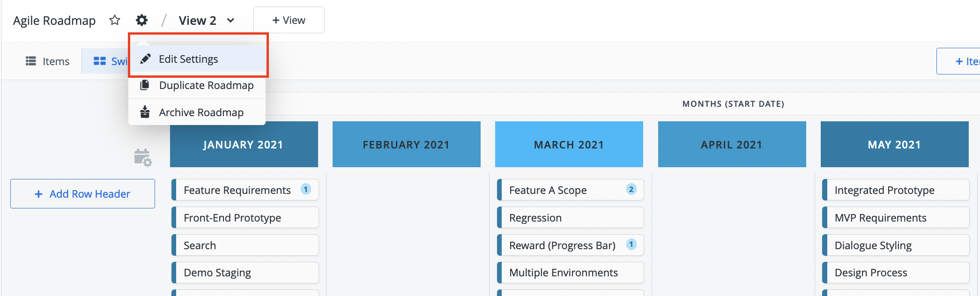Open the badge on Feature Requirements
Screen dimensions: 980x296
click(306, 189)
